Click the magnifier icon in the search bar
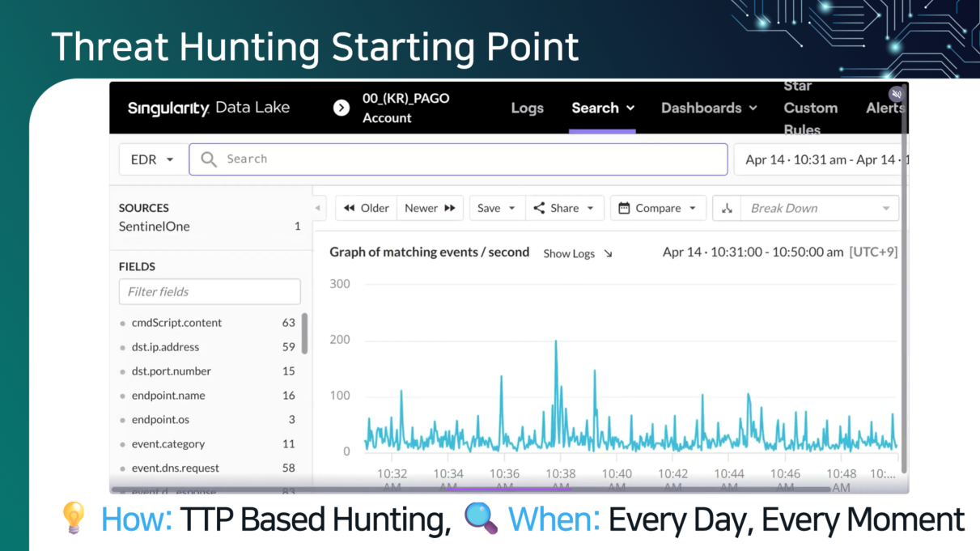980x551 pixels. [209, 159]
